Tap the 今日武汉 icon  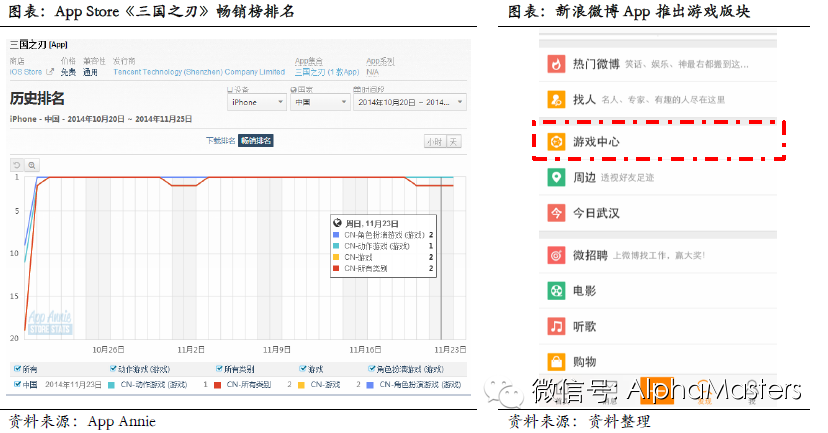556,213
